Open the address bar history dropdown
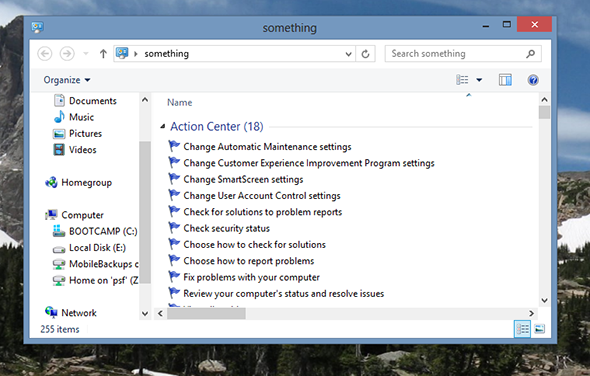Viewport: 590px width, 376px height. [348, 54]
